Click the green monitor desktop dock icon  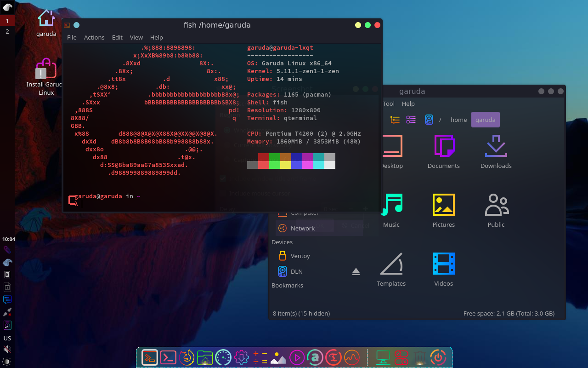383,357
